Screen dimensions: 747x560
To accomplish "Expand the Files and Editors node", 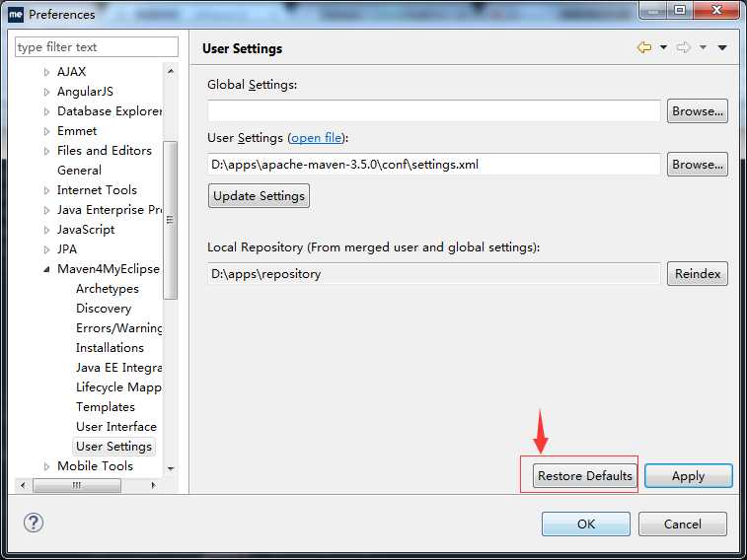I will tap(46, 151).
